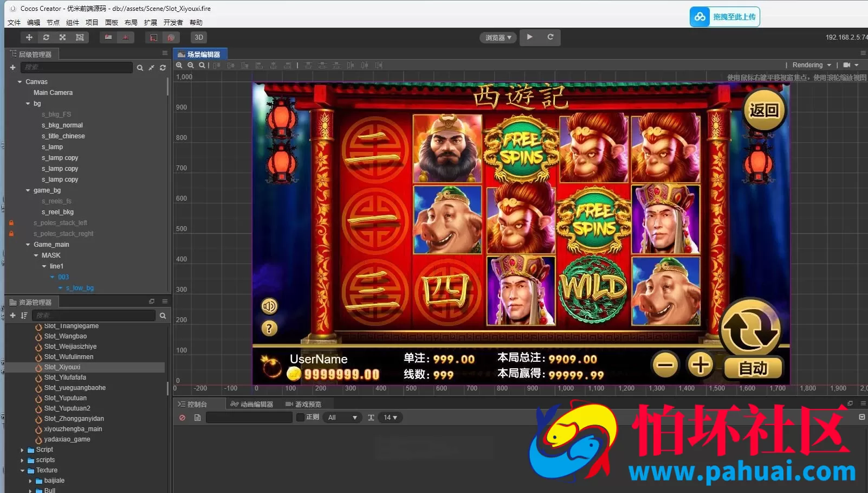This screenshot has height=493, width=868.
Task: Click the assets search magnifier icon
Action: click(x=163, y=316)
